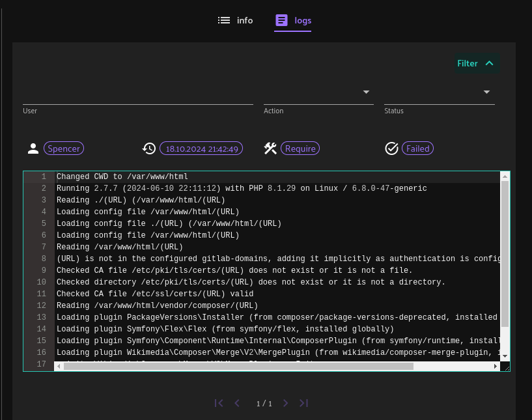Click the user person icon
This screenshot has width=532, height=420.
click(x=33, y=148)
